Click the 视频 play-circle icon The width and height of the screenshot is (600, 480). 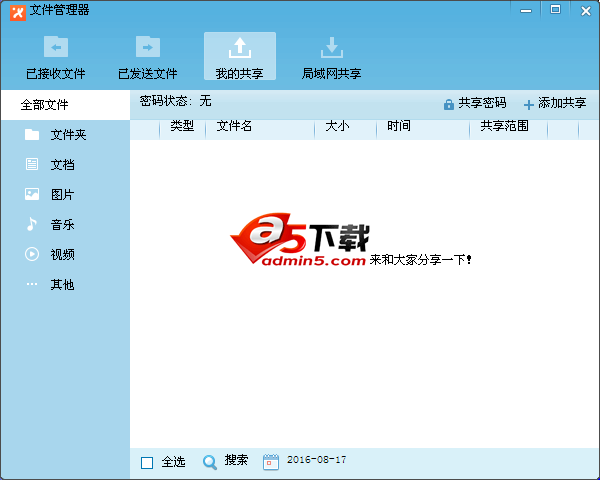click(32, 254)
